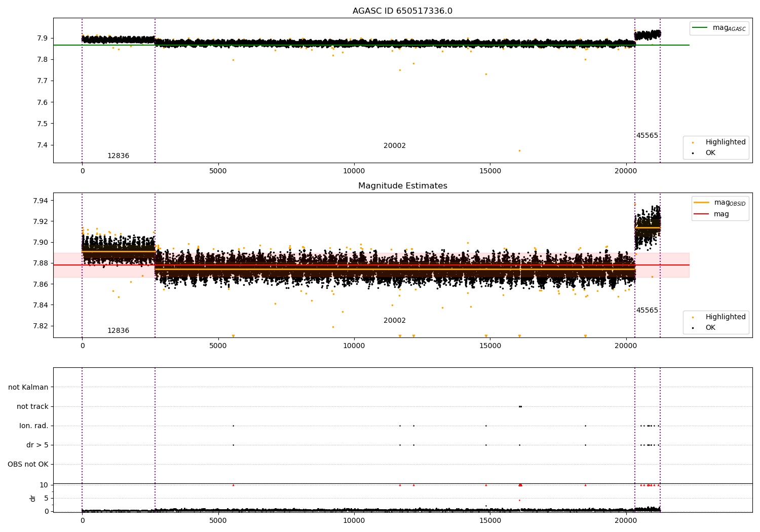Click orange line sample beside mag OBSID legend
Screen dimensions: 760x532
point(701,203)
